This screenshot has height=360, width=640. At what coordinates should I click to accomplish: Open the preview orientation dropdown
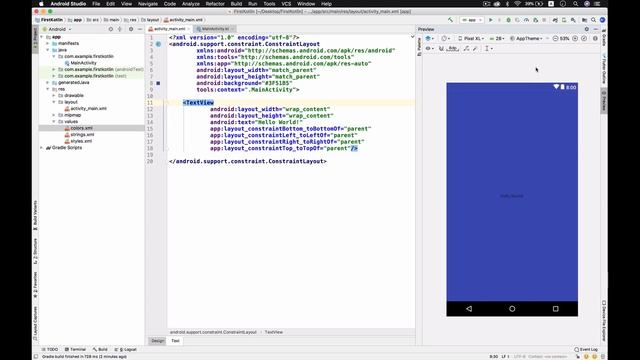click(446, 38)
